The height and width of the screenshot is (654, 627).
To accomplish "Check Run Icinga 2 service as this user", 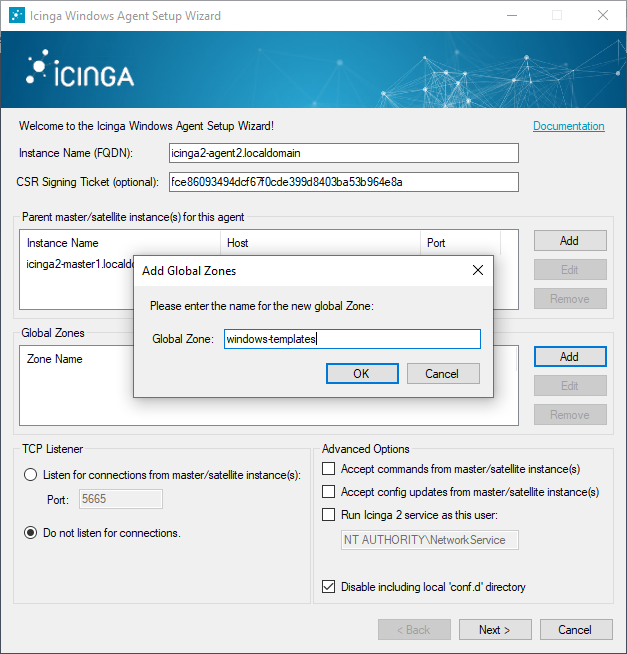I will pyautogui.click(x=329, y=515).
